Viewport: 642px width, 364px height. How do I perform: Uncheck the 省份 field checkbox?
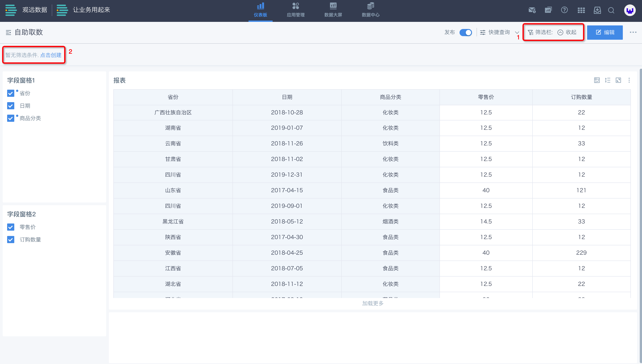tap(10, 93)
